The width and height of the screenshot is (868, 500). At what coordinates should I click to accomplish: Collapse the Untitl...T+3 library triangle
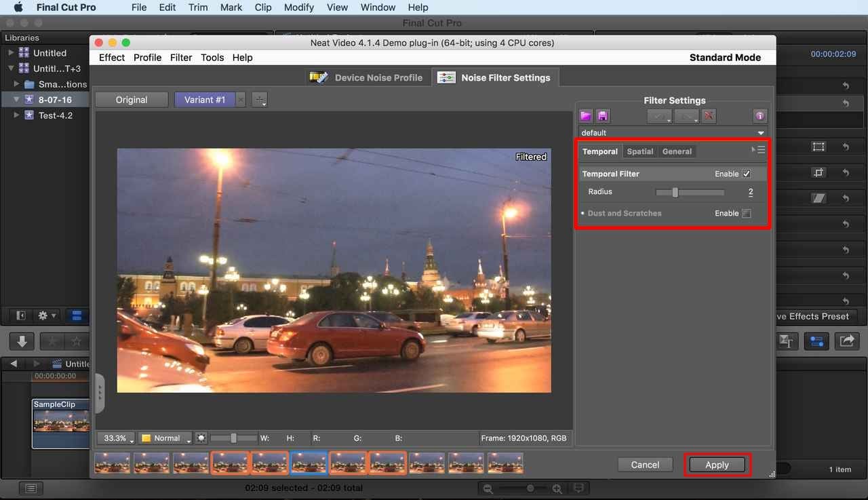coord(11,69)
